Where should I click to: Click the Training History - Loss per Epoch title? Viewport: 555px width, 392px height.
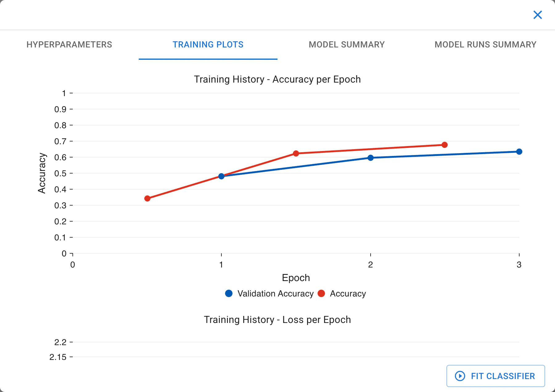277,320
